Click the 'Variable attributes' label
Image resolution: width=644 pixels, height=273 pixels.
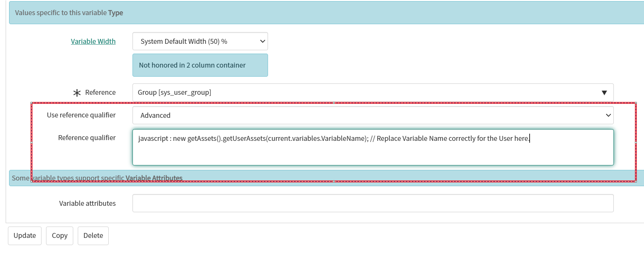pyautogui.click(x=88, y=204)
